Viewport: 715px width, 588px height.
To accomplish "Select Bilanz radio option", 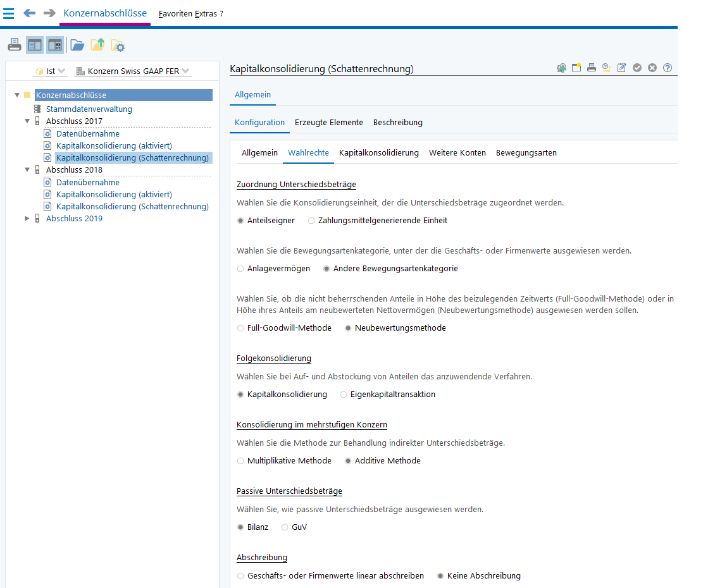I will pos(240,527).
